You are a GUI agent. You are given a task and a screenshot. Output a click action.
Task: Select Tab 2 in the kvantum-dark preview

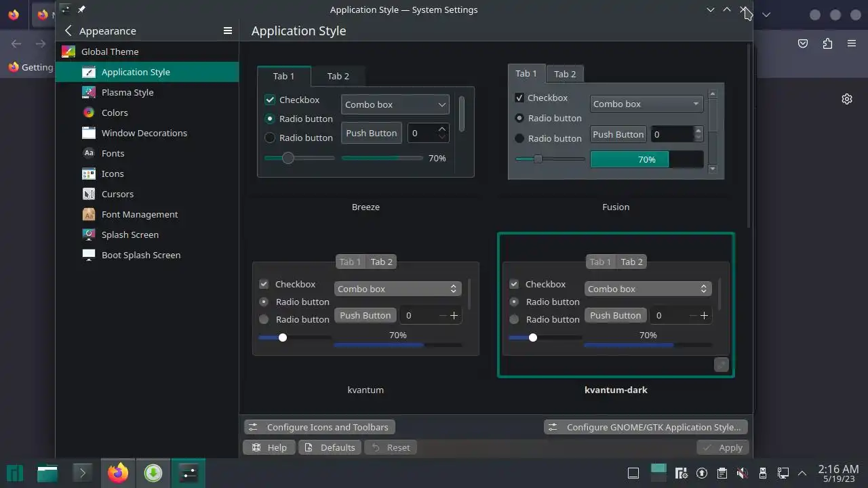tap(631, 262)
